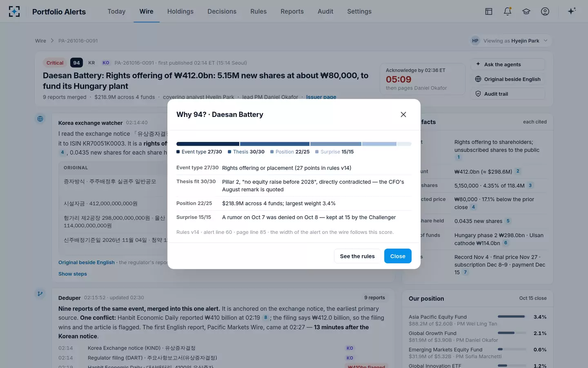The width and height of the screenshot is (588, 368).
Task: Click the graduation cap icon
Action: [x=526, y=11]
